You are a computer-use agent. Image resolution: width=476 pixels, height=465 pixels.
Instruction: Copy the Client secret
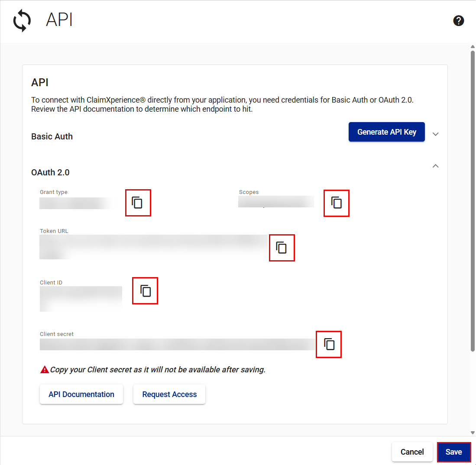point(329,344)
